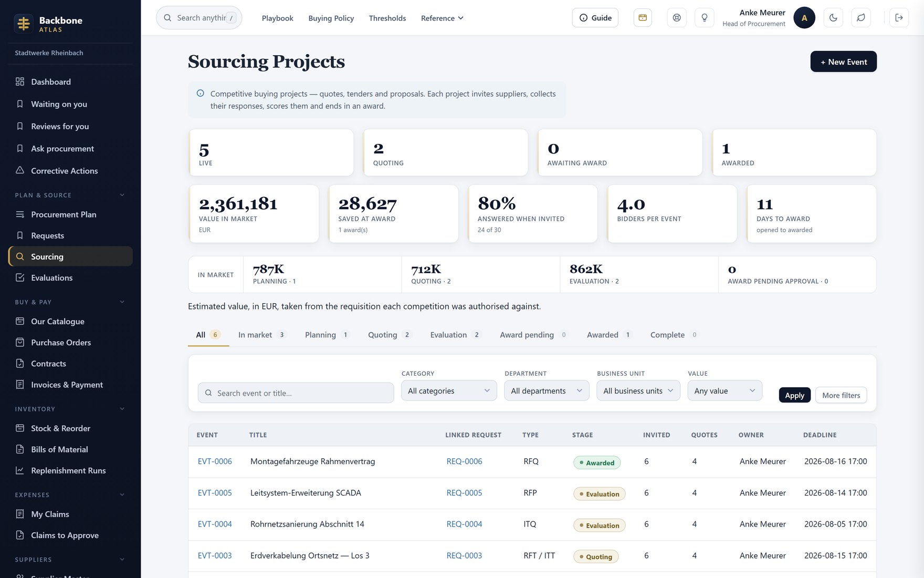Viewport: 924px width, 578px height.
Task: Collapse the Inventory section
Action: (x=122, y=409)
